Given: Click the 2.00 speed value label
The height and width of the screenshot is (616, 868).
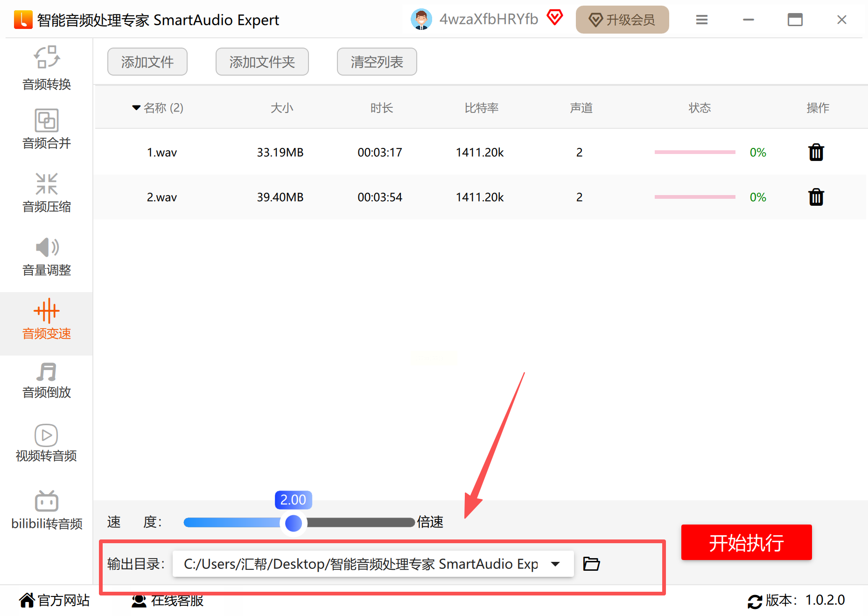Looking at the screenshot, I should click(x=293, y=500).
